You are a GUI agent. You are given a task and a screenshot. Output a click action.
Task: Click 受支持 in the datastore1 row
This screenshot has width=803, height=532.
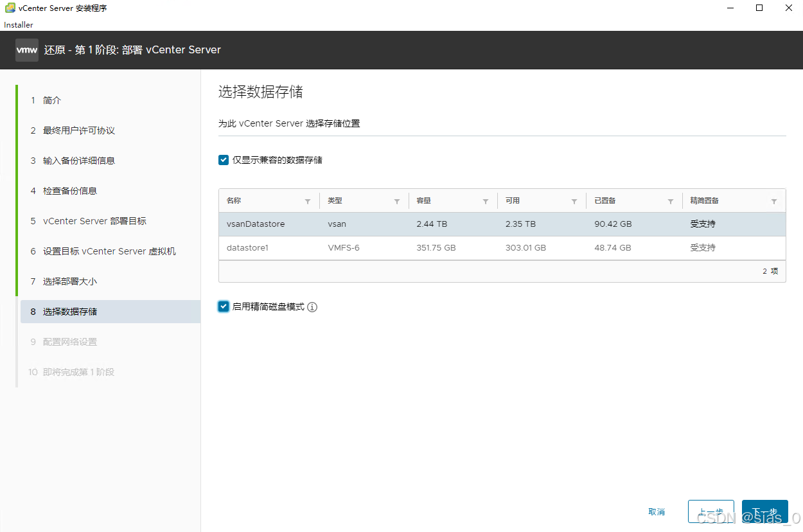click(703, 247)
